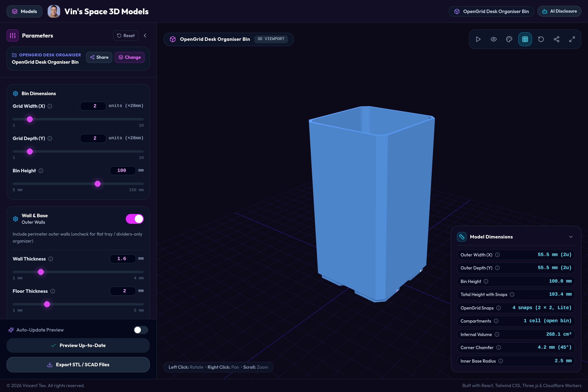The height and width of the screenshot is (392, 588).
Task: Enable Auto-Update Preview toggle
Action: 141,330
